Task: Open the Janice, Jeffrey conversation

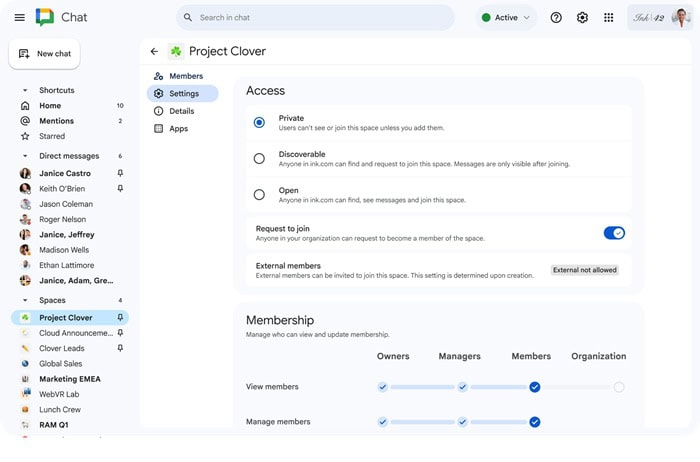Action: pyautogui.click(x=70, y=234)
